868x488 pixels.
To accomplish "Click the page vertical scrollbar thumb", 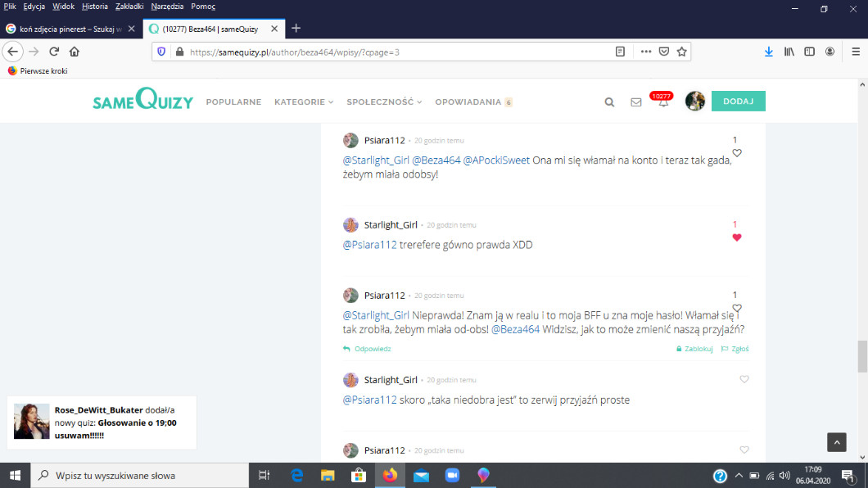I will coord(861,356).
